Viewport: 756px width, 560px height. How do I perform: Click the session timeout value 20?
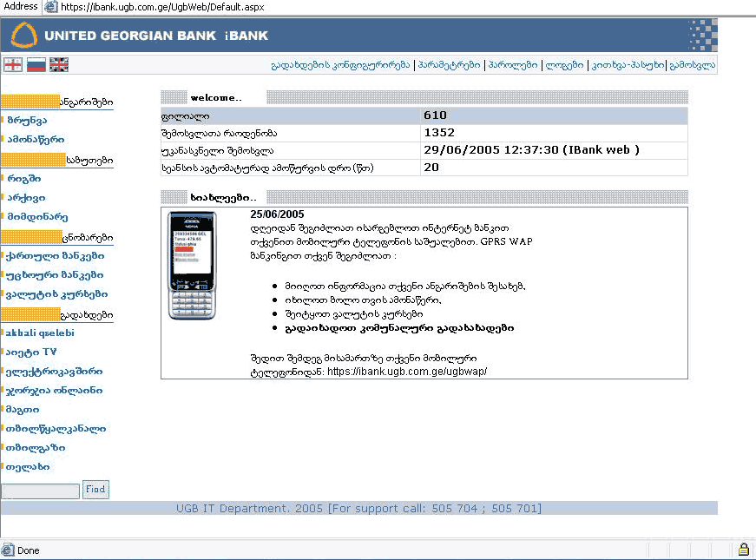[x=431, y=168]
